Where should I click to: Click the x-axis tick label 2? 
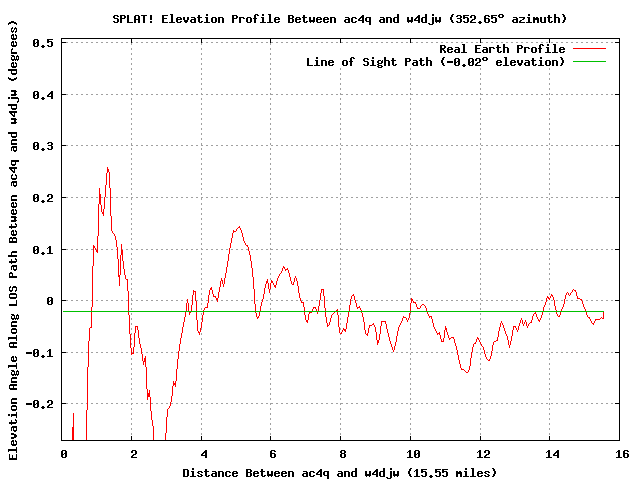134,454
